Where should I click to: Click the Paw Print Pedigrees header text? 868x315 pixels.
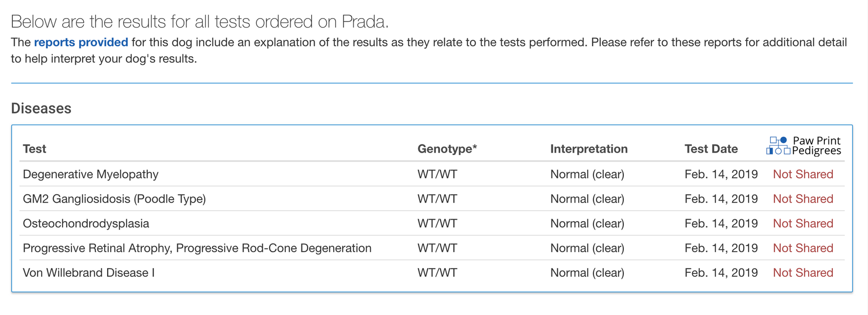coord(816,146)
